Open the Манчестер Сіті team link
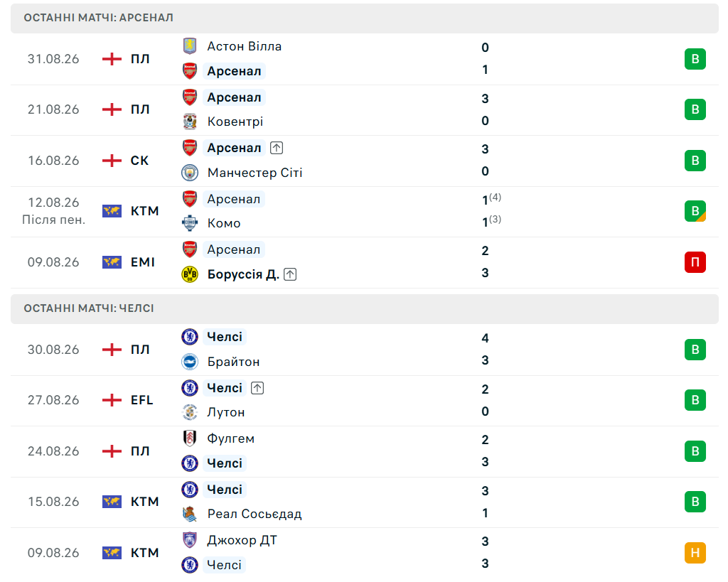 (255, 173)
